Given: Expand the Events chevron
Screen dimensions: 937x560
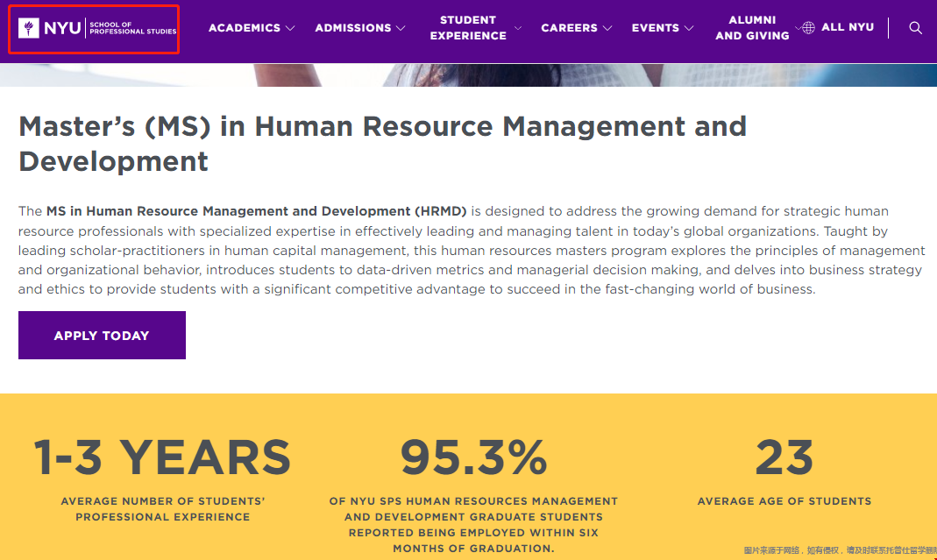Looking at the screenshot, I should pos(689,28).
